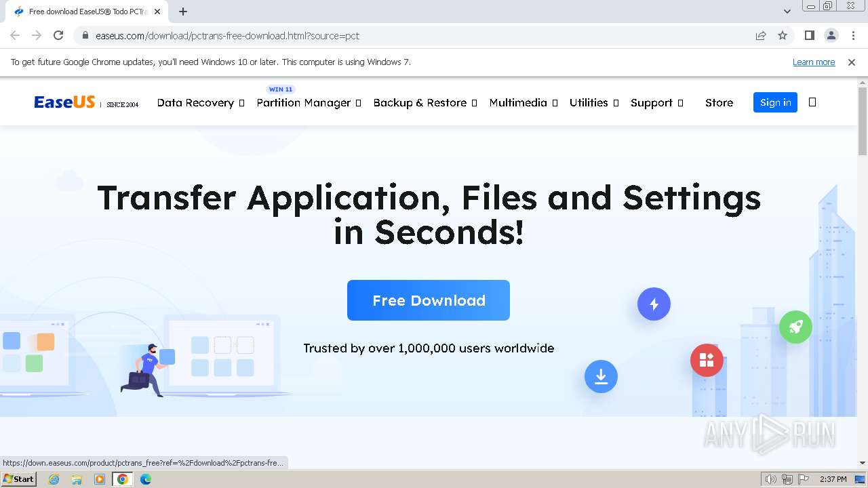Open the Chrome profile avatar
This screenshot has height=488, width=868.
coord(831,35)
